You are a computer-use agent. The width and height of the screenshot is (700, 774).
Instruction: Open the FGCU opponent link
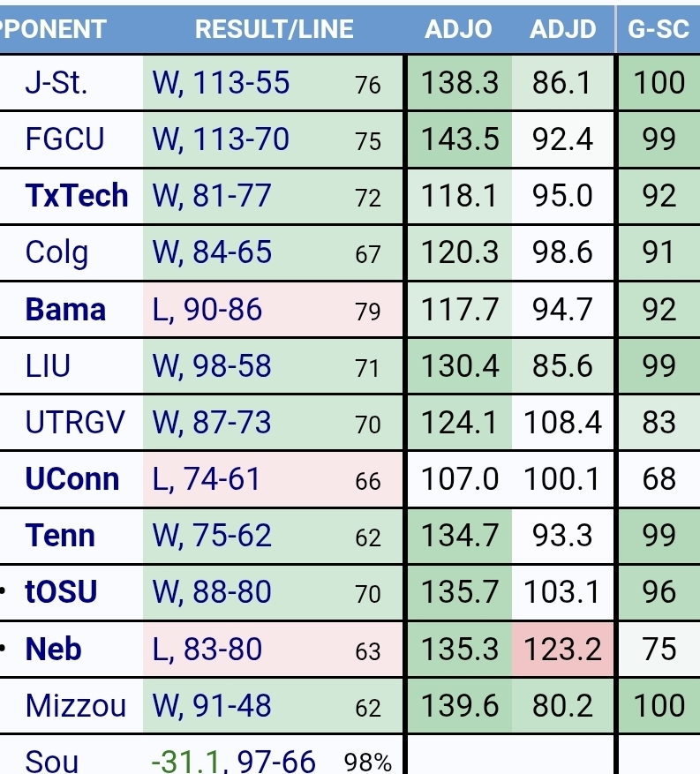tap(65, 139)
